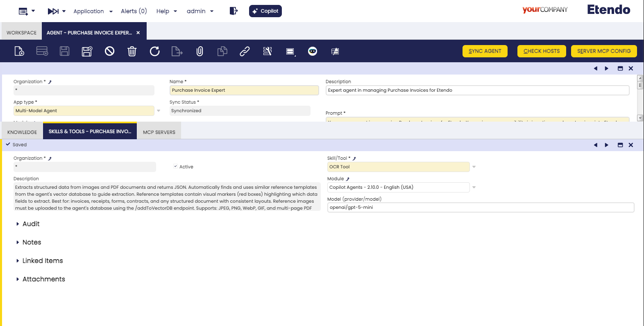The image size is (644, 326).
Task: Open the Quick Create list icon
Action: point(23,11)
